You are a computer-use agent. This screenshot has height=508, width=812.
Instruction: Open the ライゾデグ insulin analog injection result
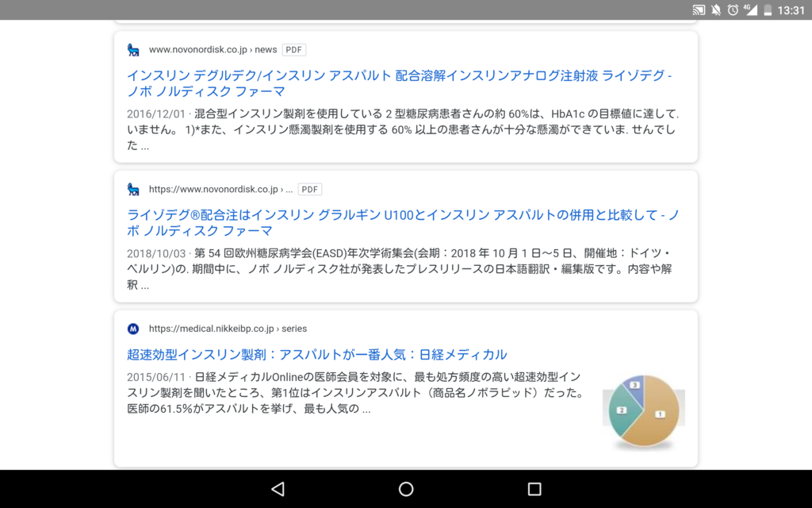point(400,83)
